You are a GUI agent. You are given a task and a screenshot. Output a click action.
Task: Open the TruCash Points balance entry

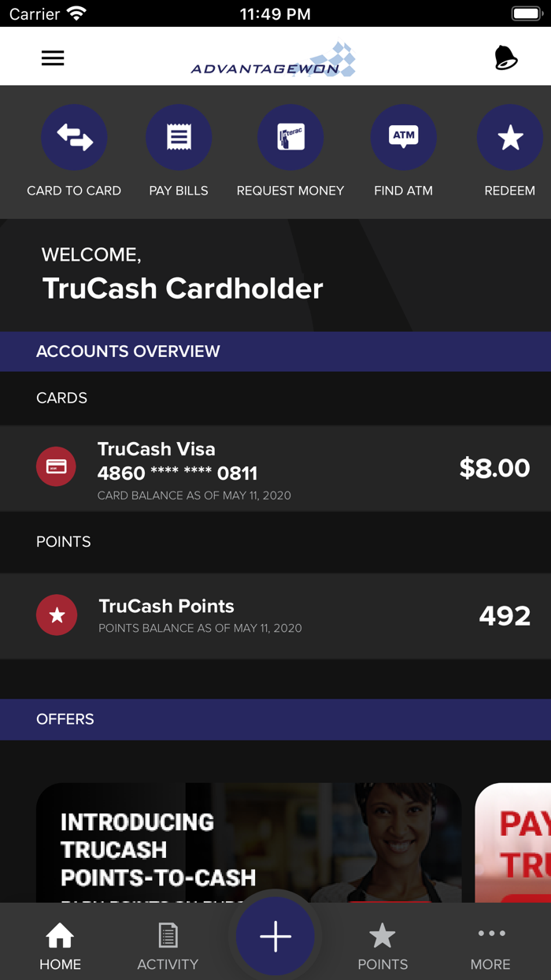click(275, 614)
